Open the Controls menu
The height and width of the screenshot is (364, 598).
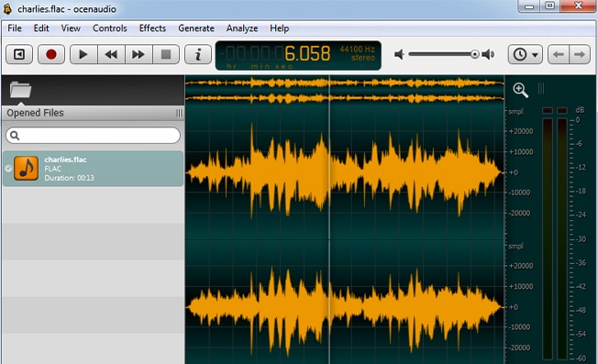point(110,28)
